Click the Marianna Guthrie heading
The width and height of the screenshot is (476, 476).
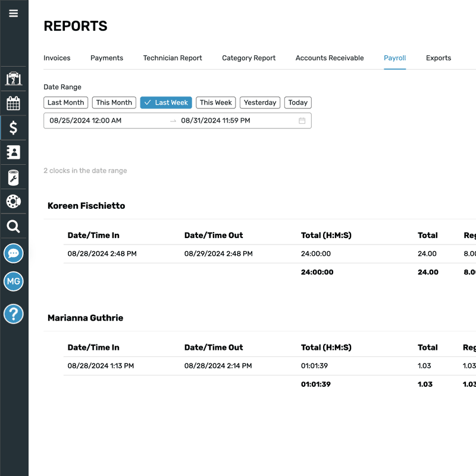(85, 318)
